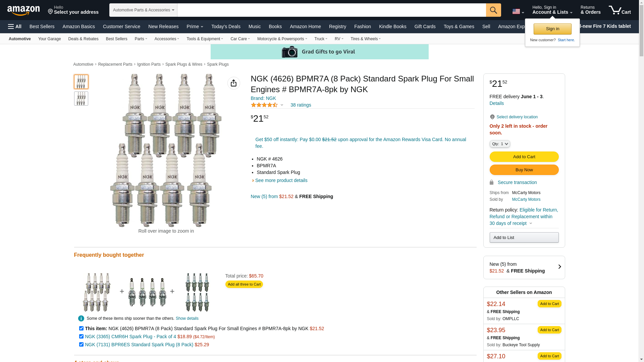
Task: Open the Tools & Equipment menu
Action: click(x=205, y=39)
